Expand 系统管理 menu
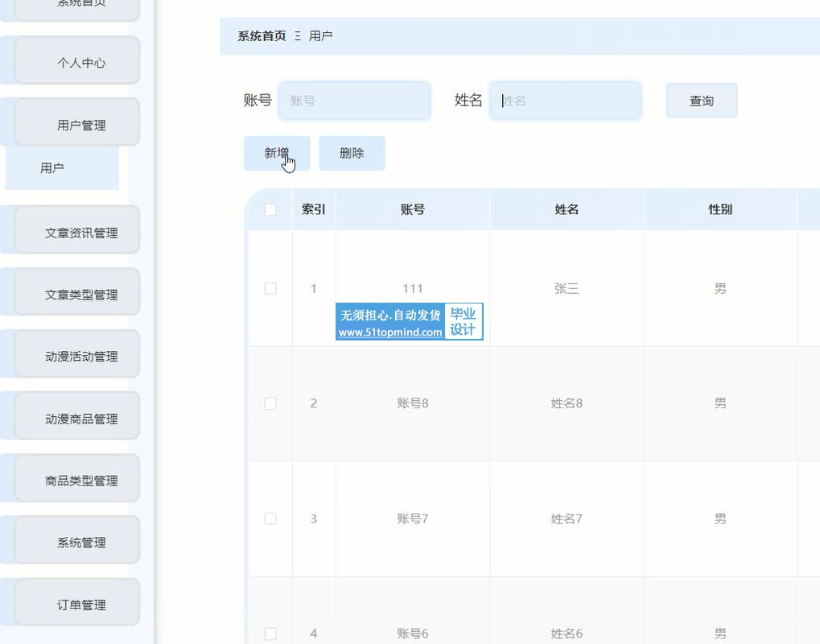 click(x=77, y=540)
